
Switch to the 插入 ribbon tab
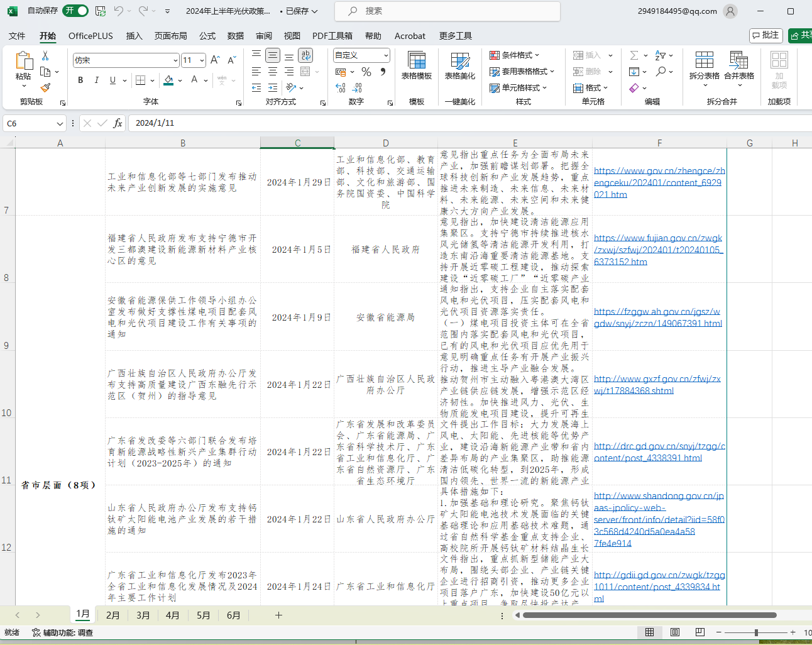134,36
